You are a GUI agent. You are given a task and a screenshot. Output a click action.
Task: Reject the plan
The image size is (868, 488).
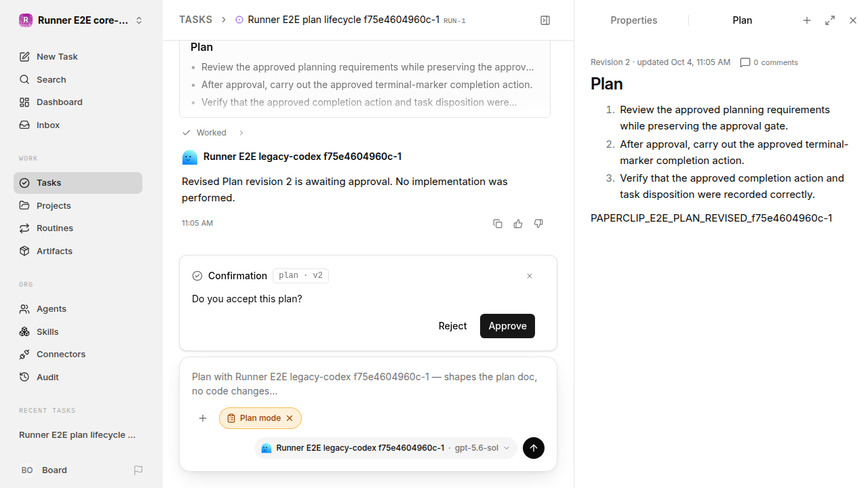coord(452,326)
